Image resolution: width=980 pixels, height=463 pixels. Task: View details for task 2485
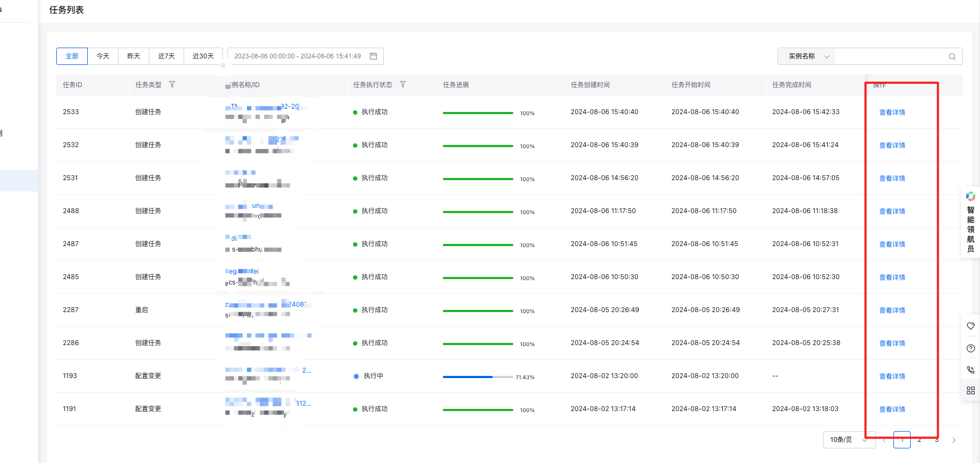(x=892, y=277)
